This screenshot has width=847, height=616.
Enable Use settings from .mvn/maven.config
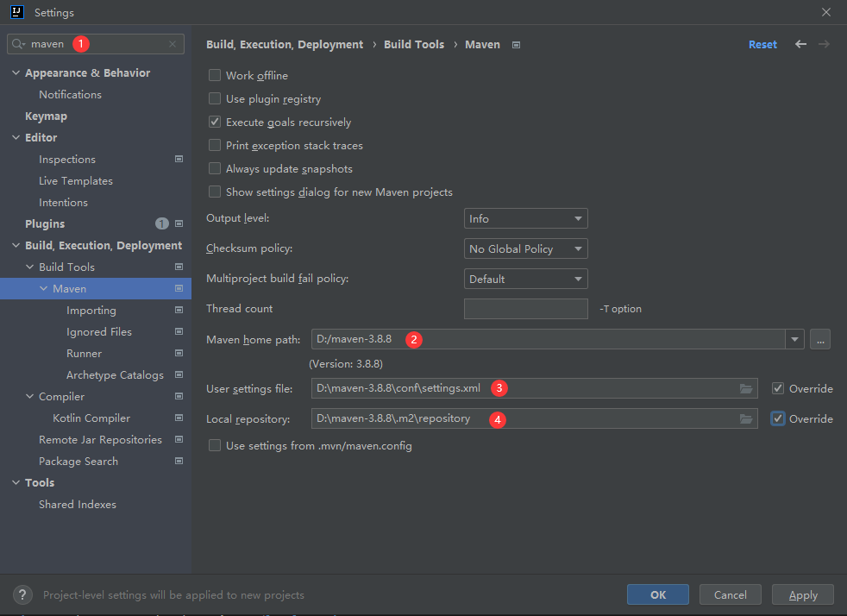[215, 445]
